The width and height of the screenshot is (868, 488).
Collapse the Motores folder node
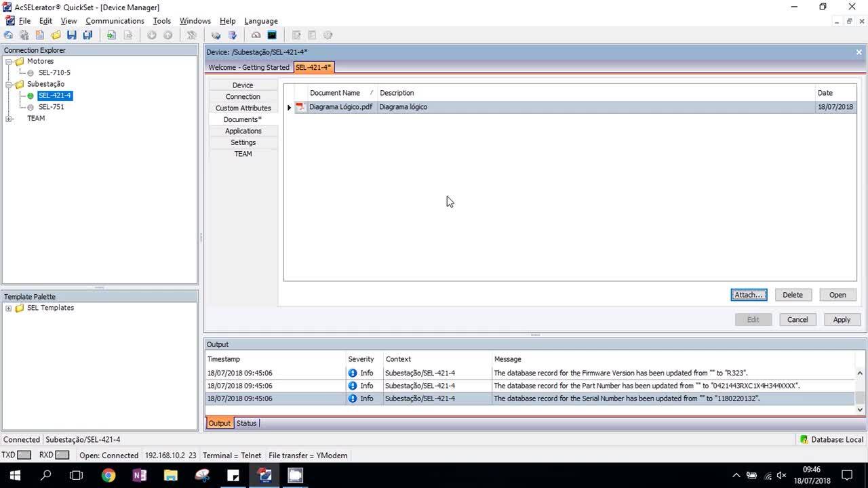(x=9, y=62)
